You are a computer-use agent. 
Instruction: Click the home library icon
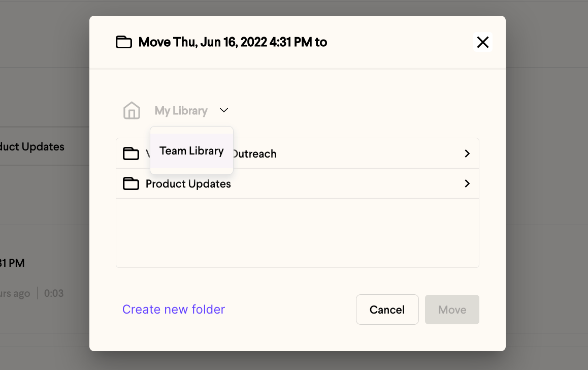tap(132, 110)
